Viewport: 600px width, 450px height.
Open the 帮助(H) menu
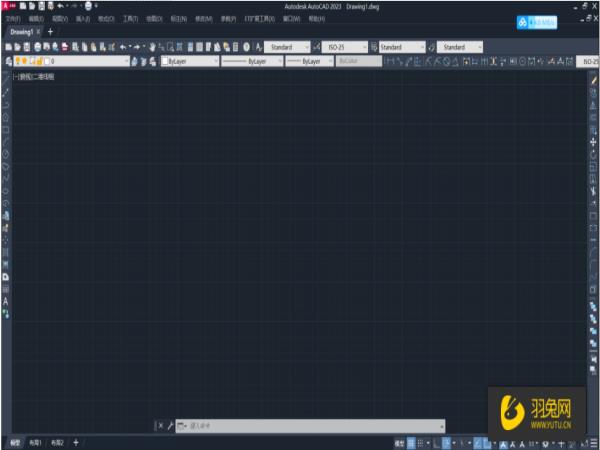(x=319, y=18)
